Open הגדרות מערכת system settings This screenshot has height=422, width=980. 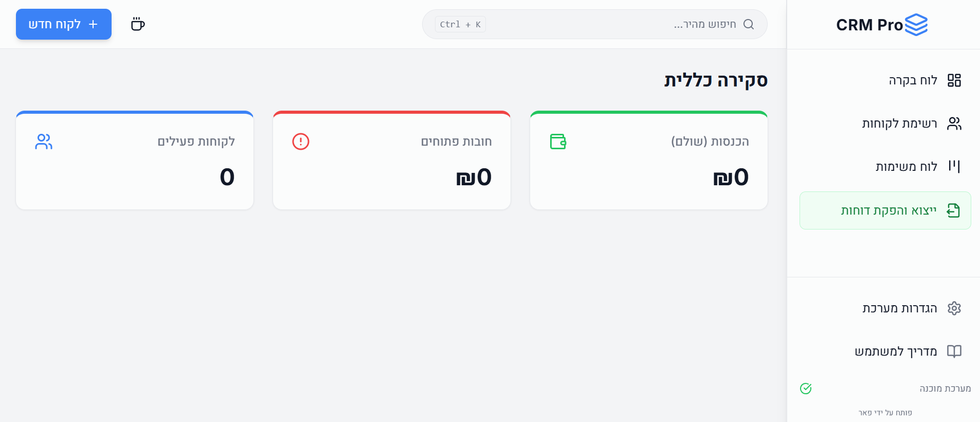pos(900,308)
